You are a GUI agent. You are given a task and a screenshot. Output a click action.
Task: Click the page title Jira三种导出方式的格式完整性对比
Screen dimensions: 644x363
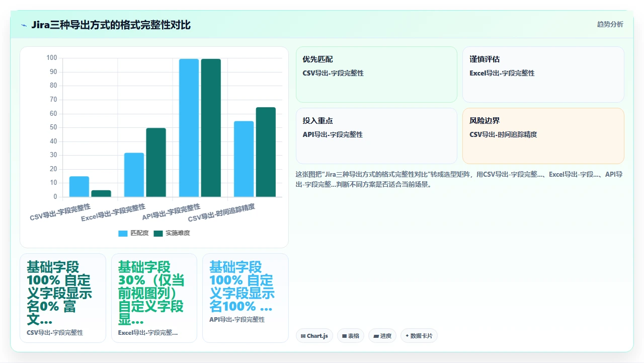(111, 25)
